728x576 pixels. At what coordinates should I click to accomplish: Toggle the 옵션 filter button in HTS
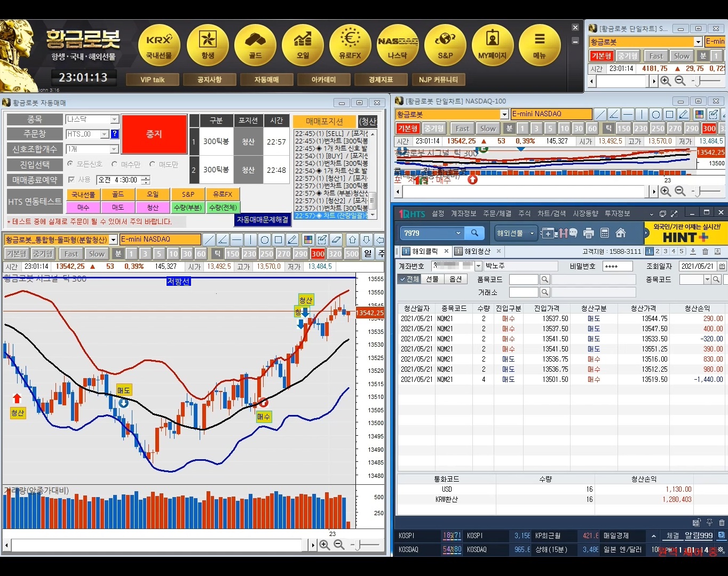(x=455, y=279)
